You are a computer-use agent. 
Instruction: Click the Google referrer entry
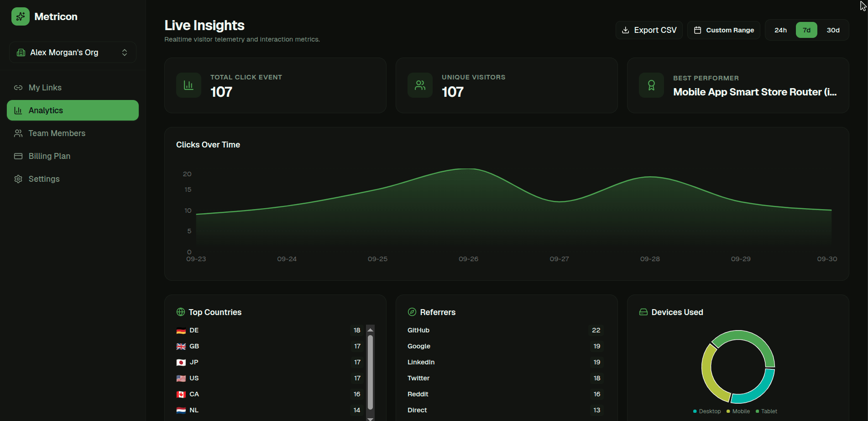pyautogui.click(x=506, y=346)
